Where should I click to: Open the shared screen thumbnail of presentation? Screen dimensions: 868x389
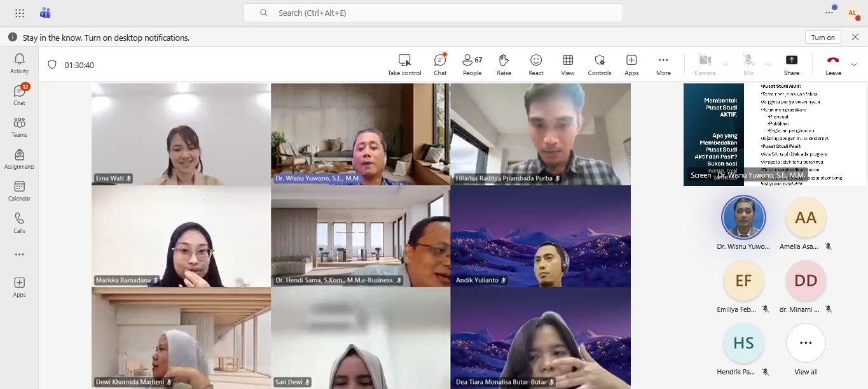click(x=774, y=134)
